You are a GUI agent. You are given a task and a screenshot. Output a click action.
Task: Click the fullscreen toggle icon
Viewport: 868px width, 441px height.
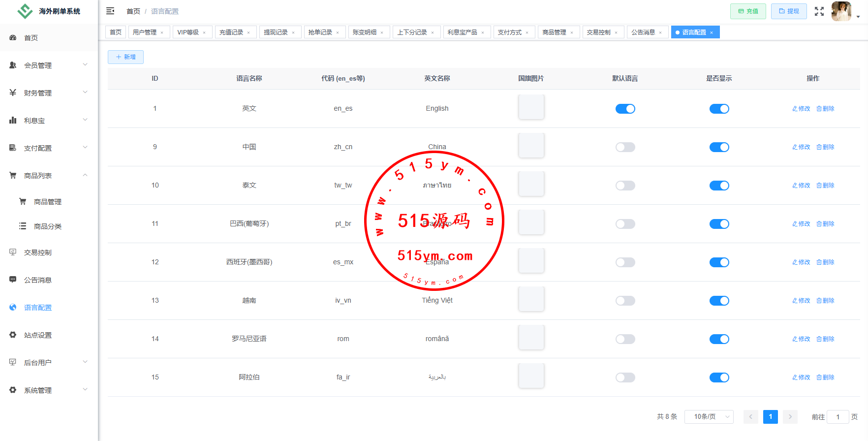(819, 11)
